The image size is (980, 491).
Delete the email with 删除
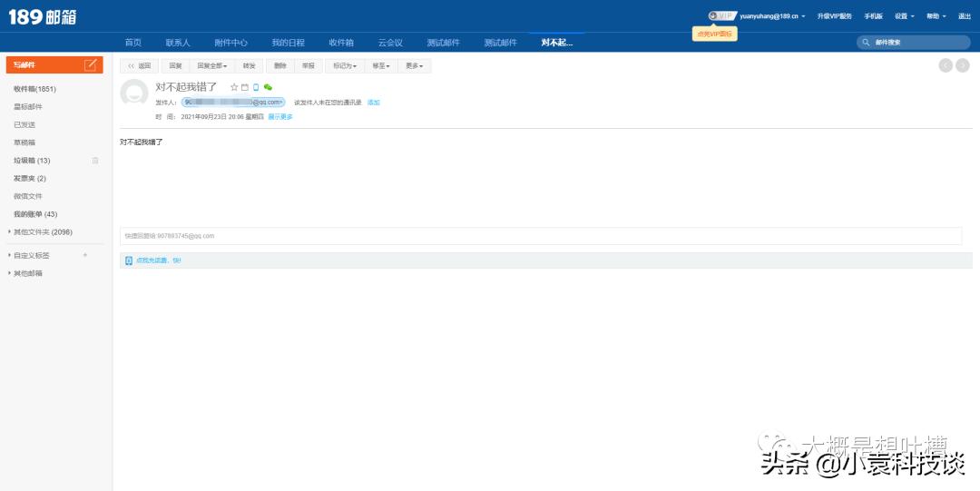[x=280, y=65]
